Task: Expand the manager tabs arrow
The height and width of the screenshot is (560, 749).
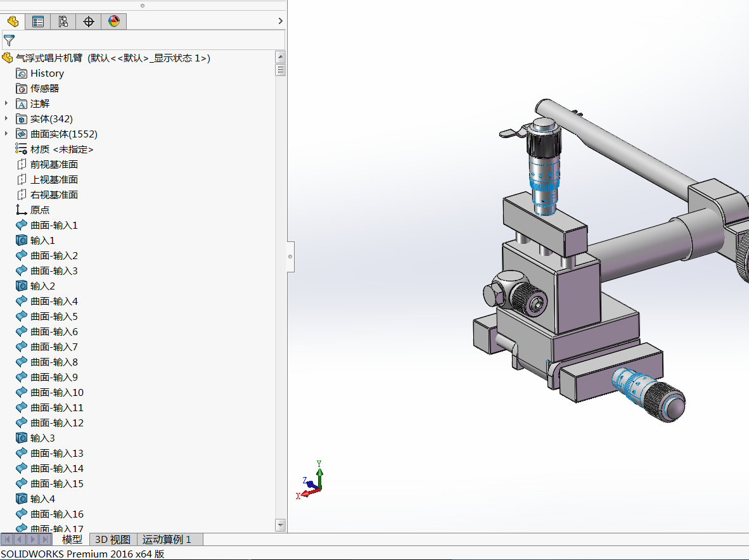Action: click(280, 21)
